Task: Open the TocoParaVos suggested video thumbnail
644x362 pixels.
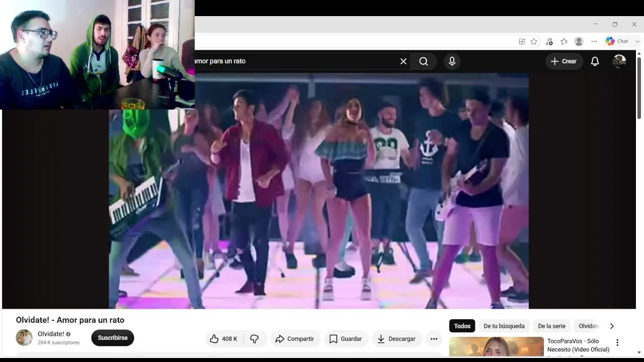Action: pyautogui.click(x=497, y=347)
